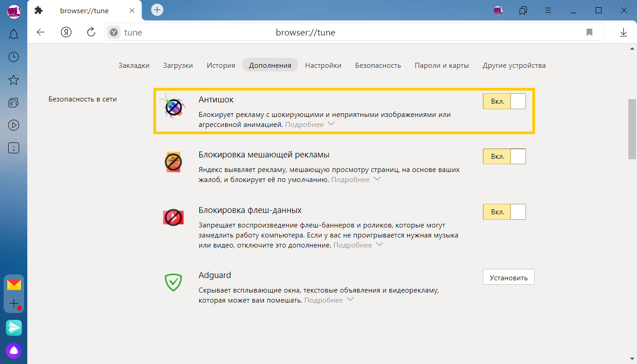This screenshot has height=364, width=637.
Task: Install the Adguard extension
Action: click(x=509, y=277)
